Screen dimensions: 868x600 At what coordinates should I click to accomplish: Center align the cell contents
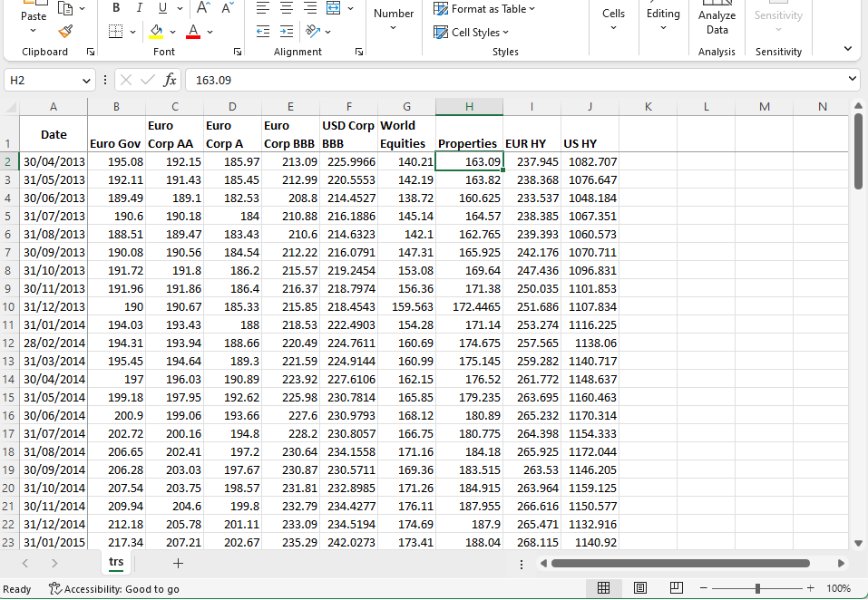click(x=285, y=7)
